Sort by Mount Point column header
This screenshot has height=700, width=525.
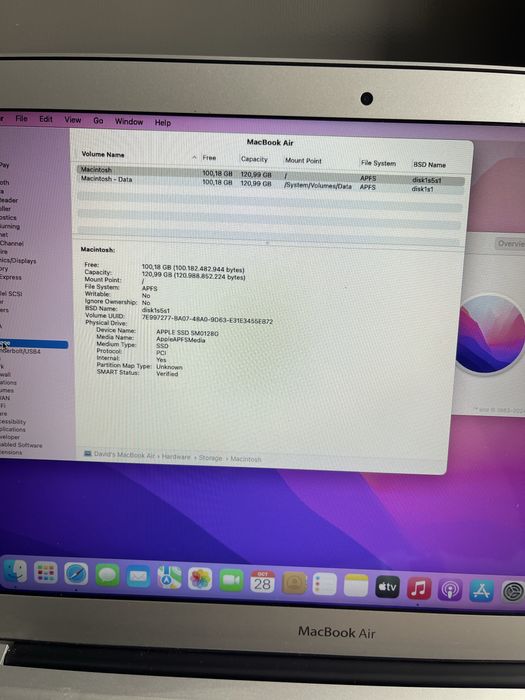303,161
